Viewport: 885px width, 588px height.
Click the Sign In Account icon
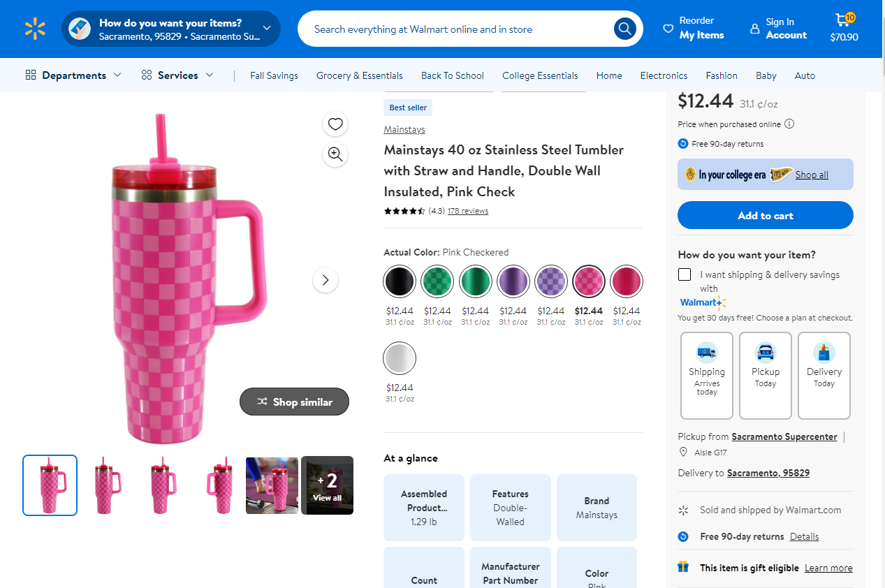[x=755, y=28]
